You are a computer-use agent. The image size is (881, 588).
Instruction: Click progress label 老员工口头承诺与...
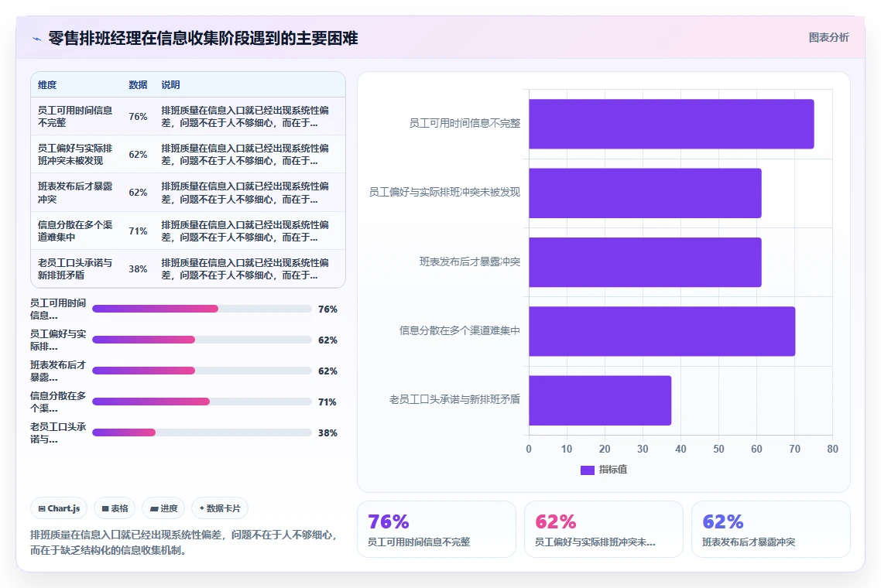coord(58,432)
